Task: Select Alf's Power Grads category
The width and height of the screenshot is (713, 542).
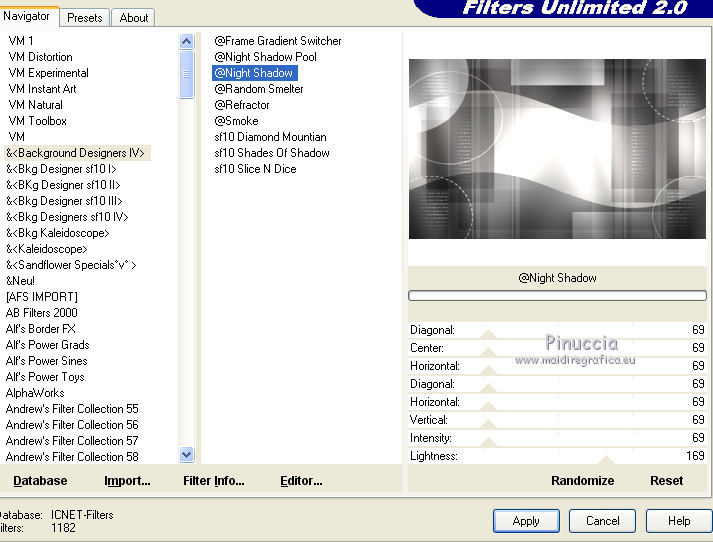Action: click(x=48, y=345)
